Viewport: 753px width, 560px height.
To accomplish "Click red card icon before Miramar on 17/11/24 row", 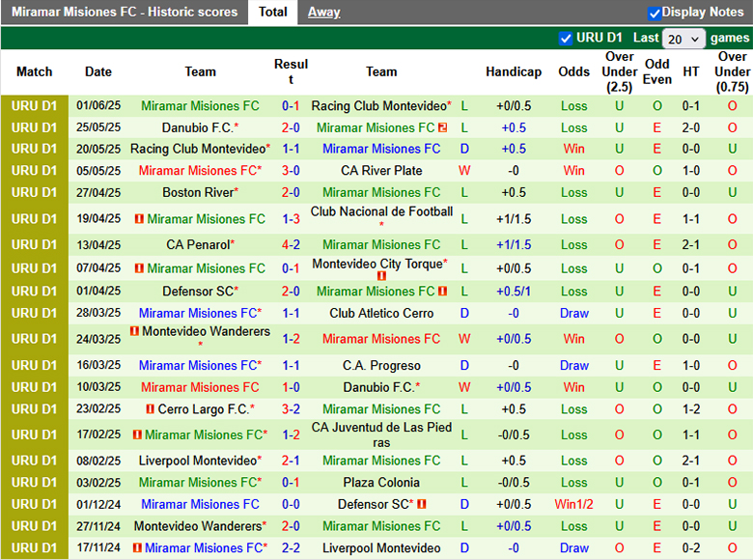I will tap(137, 548).
